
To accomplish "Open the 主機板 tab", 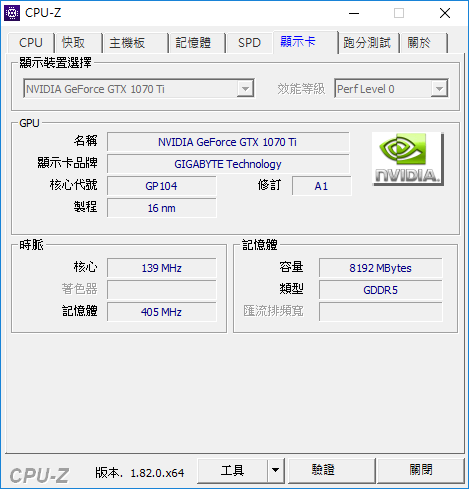I will [135, 43].
